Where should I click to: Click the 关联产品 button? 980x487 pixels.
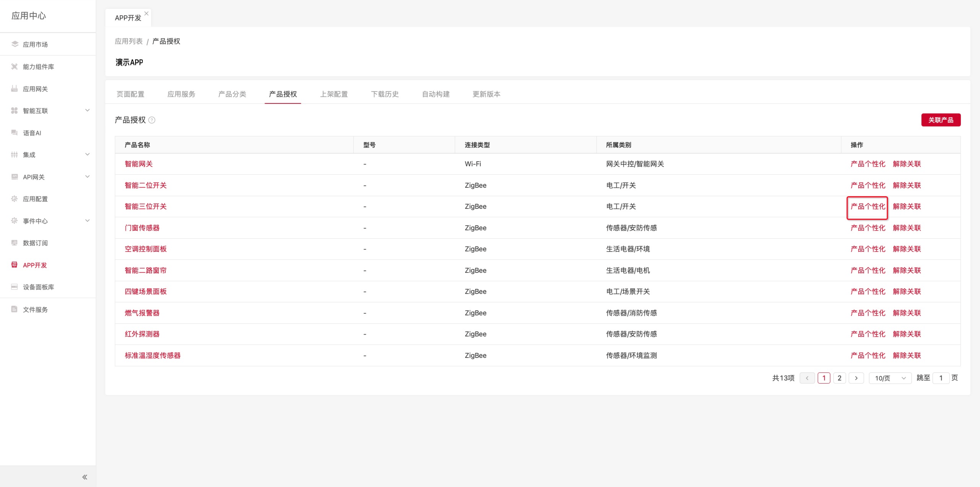[940, 120]
